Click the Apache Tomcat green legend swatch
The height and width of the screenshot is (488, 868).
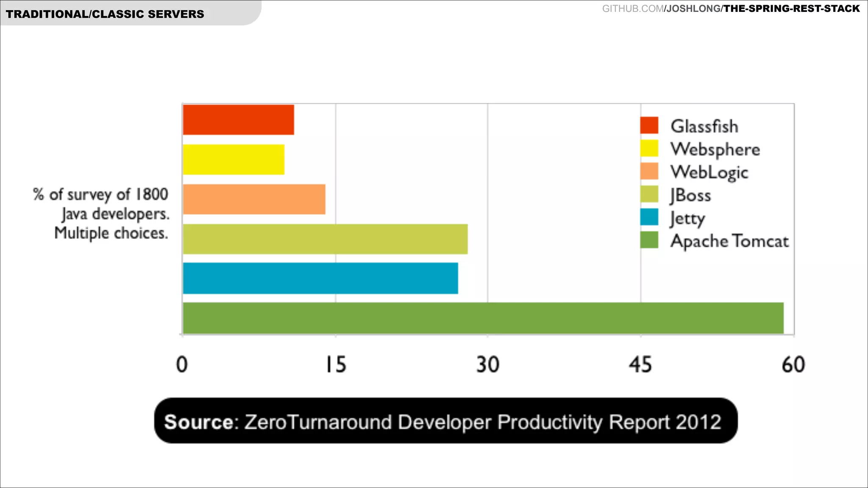(649, 240)
